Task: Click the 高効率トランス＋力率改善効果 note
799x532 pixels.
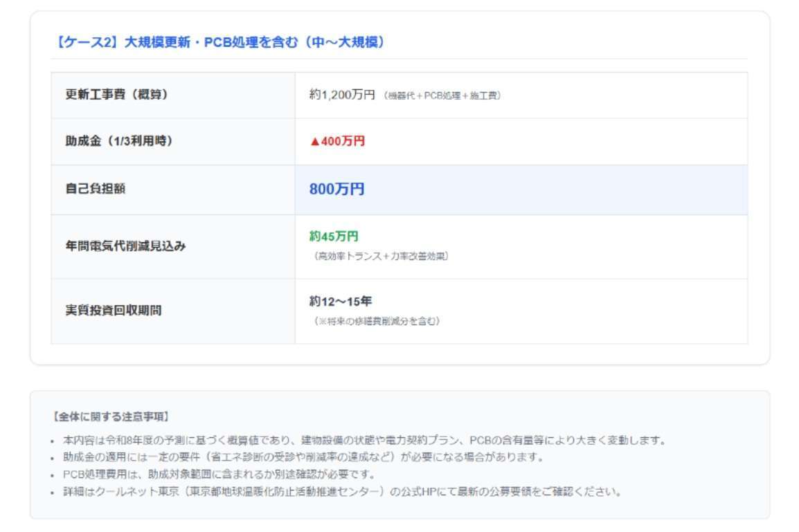Action: pos(380,256)
